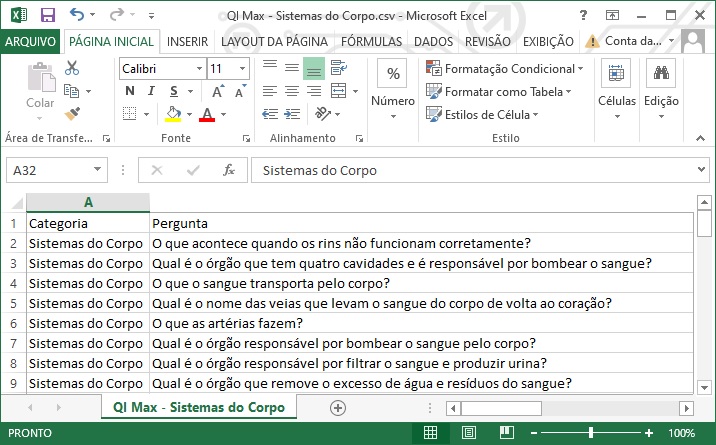
Task: Expand the Name Box A32 dropdown
Action: point(97,169)
